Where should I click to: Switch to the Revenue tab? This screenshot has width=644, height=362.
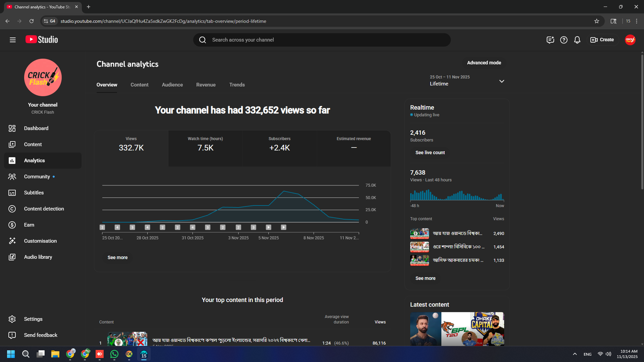[206, 85]
